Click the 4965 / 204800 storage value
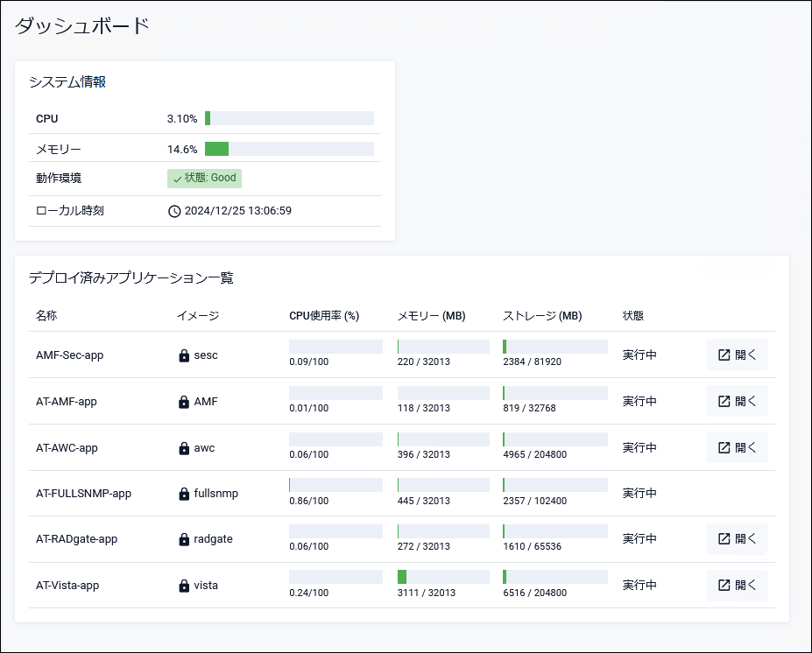 pyautogui.click(x=535, y=454)
